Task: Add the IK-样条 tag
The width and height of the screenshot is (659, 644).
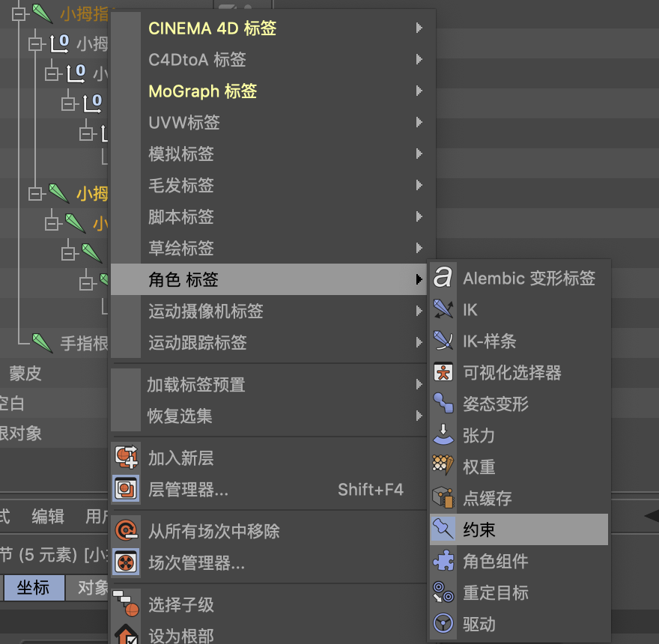Action: coord(519,341)
